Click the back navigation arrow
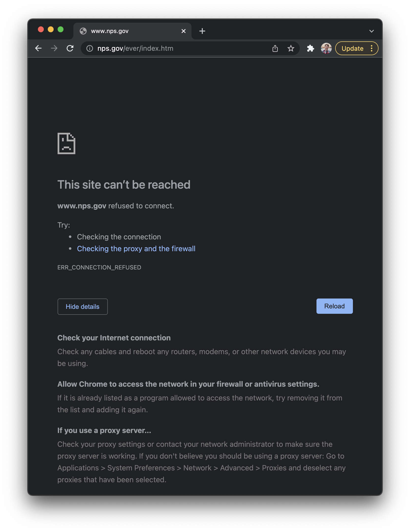Viewport: 410px width, 532px height. tap(39, 48)
